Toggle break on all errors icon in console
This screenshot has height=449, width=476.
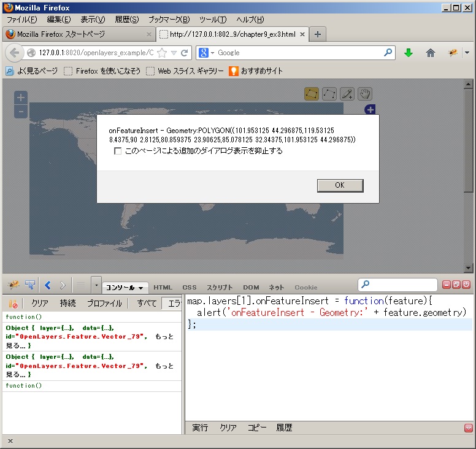pos(13,304)
